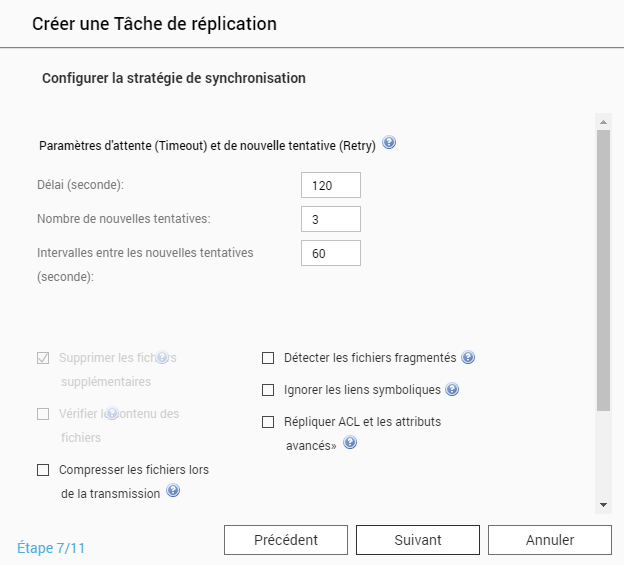Click help icon on Vérifier le contenu des fichiers

pyautogui.click(x=112, y=412)
